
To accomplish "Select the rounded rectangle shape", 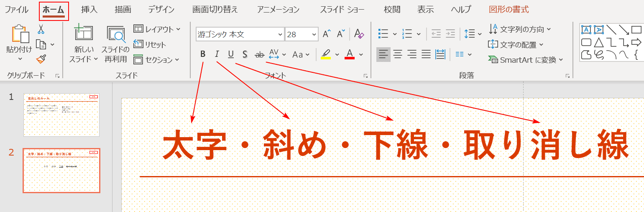I will coord(586,42).
